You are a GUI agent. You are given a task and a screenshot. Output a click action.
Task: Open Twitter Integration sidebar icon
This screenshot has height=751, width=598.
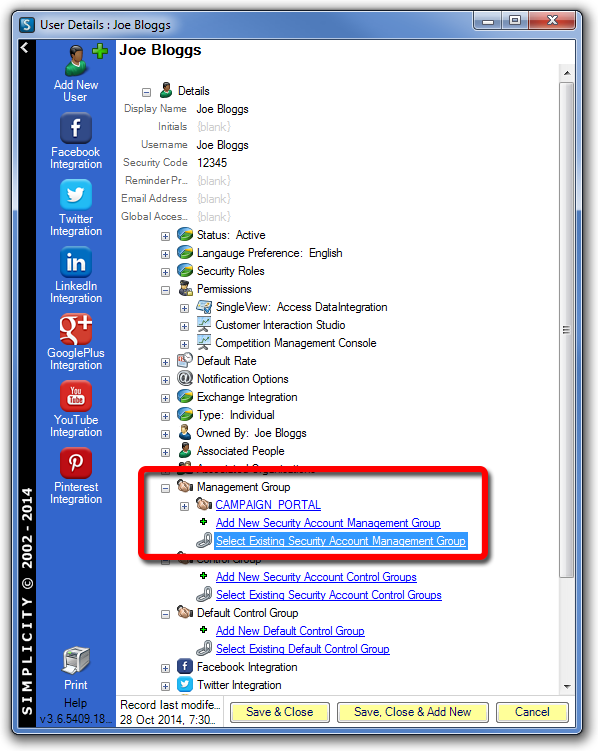pyautogui.click(x=76, y=195)
